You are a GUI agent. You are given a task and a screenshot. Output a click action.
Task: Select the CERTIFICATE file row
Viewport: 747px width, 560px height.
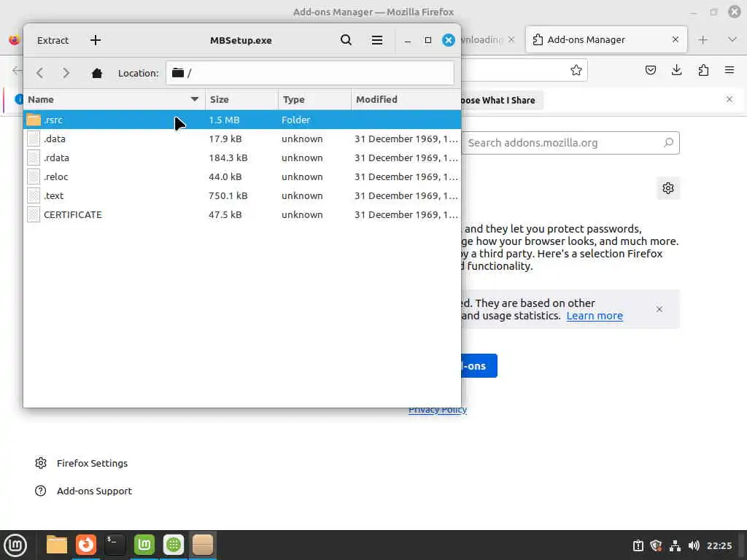tap(242, 215)
